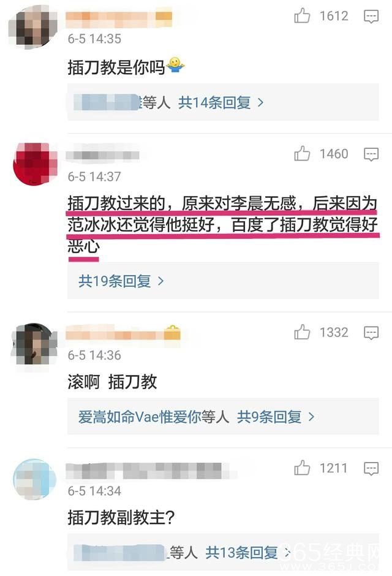Open light blue avatar of 14:34 commenter
Image resolution: width=392 pixels, height=576 pixels.
click(34, 479)
